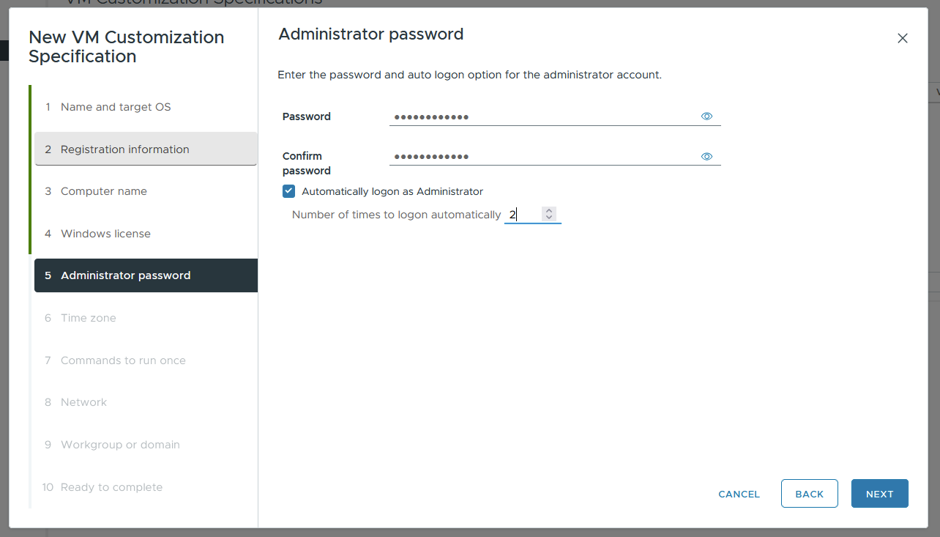Reveal the Confirm password via eye icon
The image size is (940, 537).
pos(707,156)
